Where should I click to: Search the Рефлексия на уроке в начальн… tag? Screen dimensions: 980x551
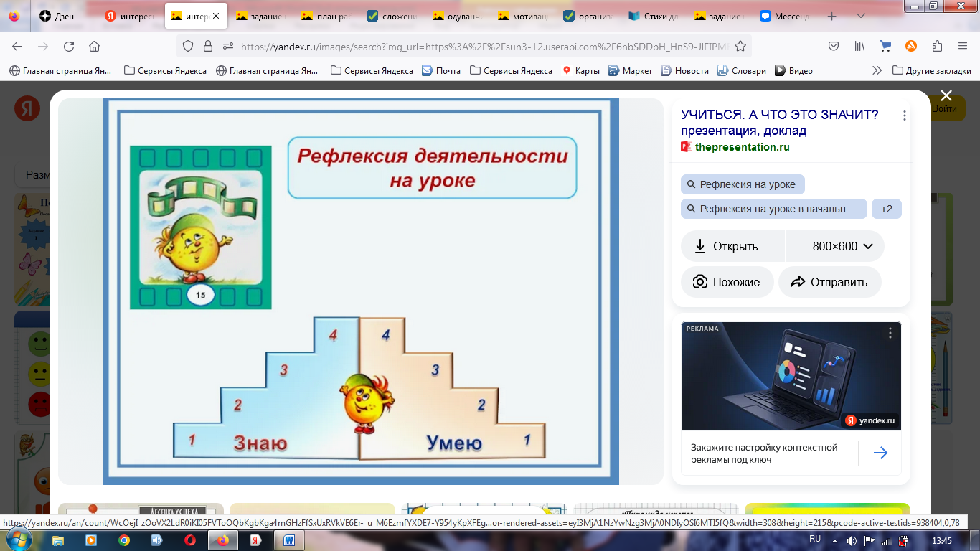click(x=773, y=209)
